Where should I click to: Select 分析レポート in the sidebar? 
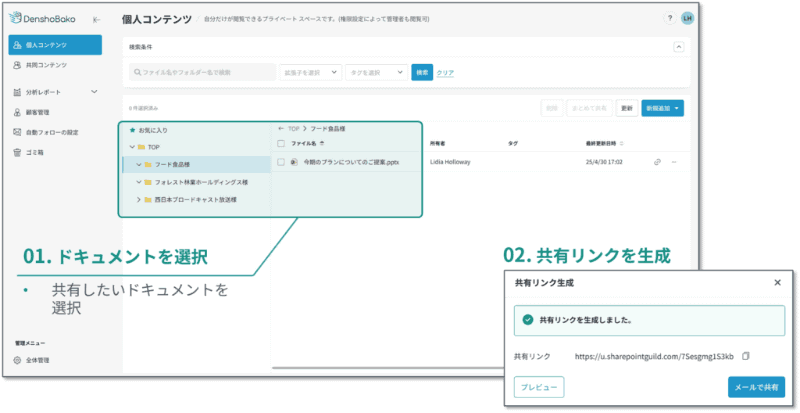coord(43,92)
